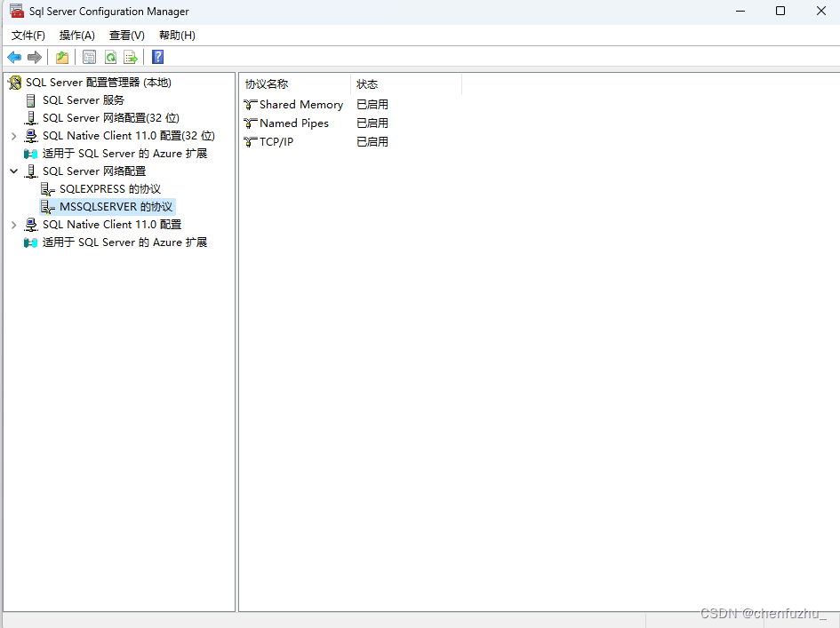The image size is (840, 628).
Task: Open Help via blue question mark icon
Action: (x=157, y=57)
